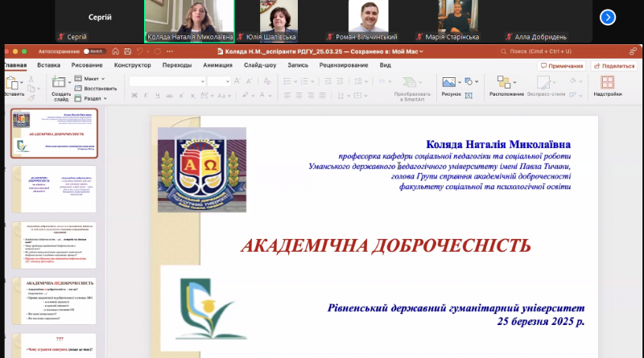
Task: Click the Примечания comments button
Action: coord(561,66)
